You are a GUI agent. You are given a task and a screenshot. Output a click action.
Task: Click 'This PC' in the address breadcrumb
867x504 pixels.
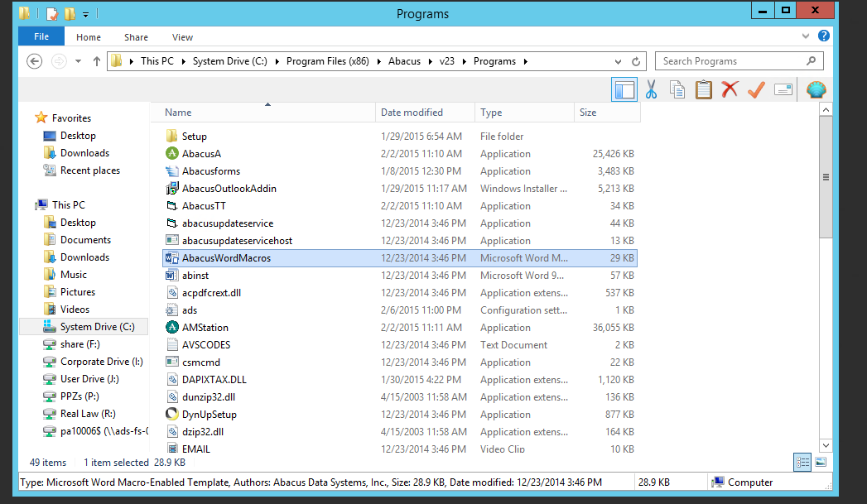[157, 61]
